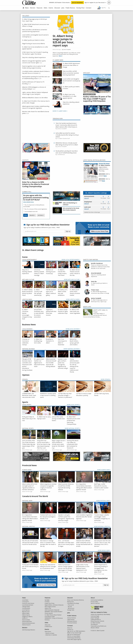Click the home icon in the navigation bar
The height and width of the screenshot is (644, 133).
click(23, 8)
